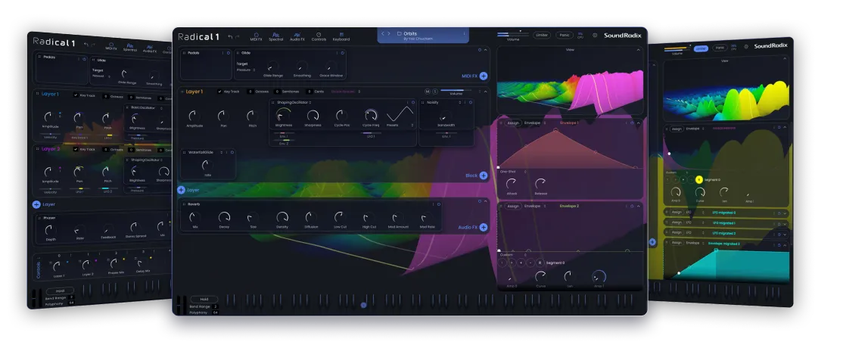Screen dimensions: 868x348
Task: Mute Layer 1 with the M button
Action: click(428, 91)
